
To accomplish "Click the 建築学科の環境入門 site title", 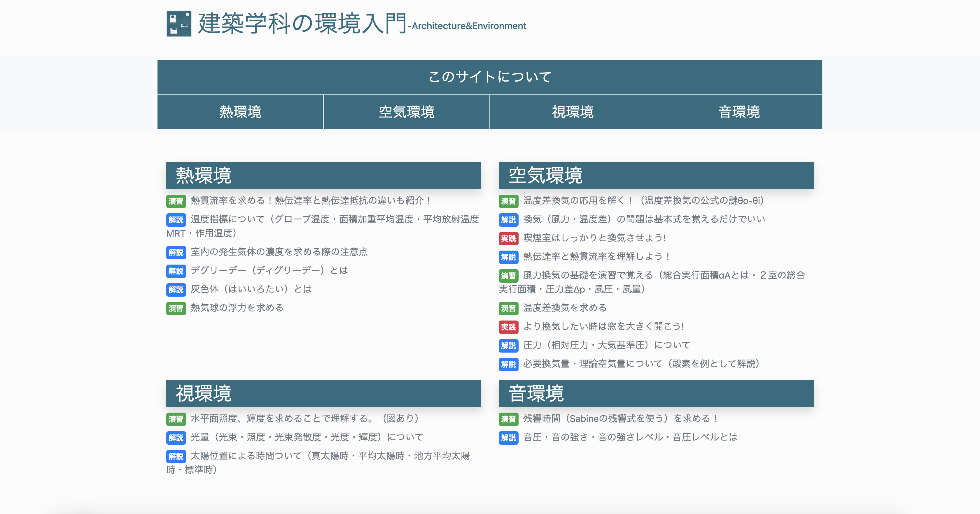I will [302, 24].
